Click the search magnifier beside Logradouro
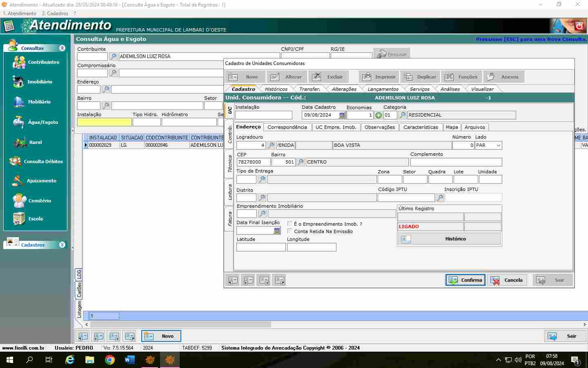This screenshot has height=368, width=588. click(271, 145)
